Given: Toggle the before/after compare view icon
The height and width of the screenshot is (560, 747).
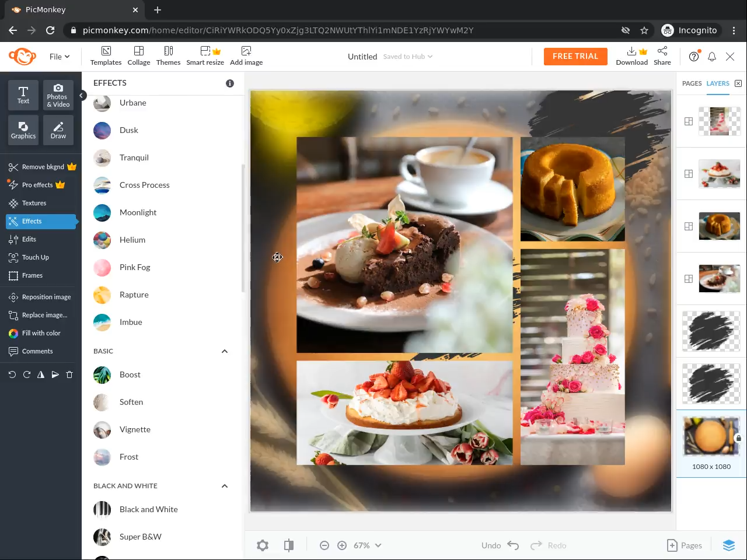Looking at the screenshot, I should 289,545.
